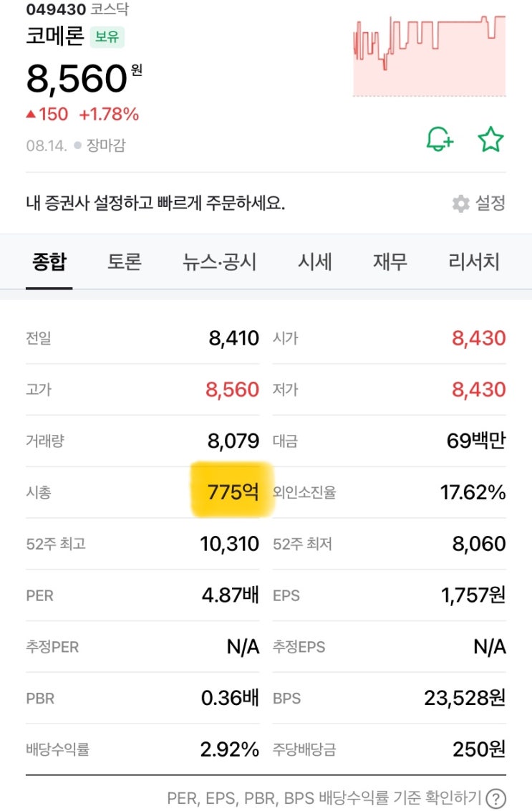
Task: Switch to the 토론 tab
Action: coord(124,261)
